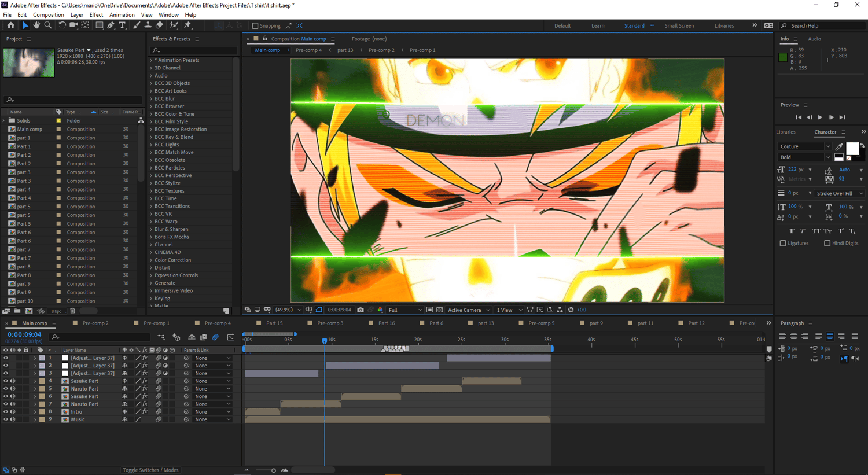Select the Horizontal Type tool
The image size is (868, 475).
click(122, 25)
